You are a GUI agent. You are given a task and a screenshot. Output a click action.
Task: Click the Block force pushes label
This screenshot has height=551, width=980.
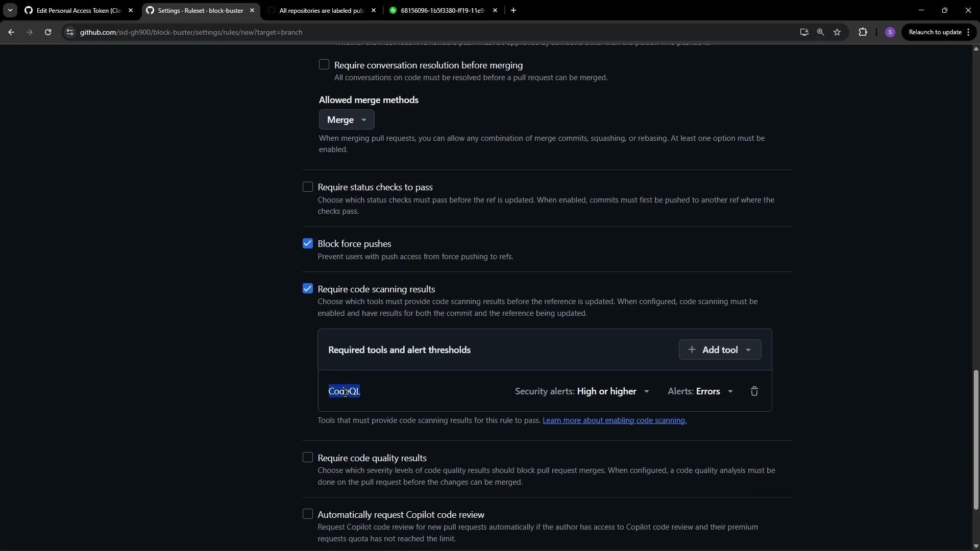click(x=355, y=244)
